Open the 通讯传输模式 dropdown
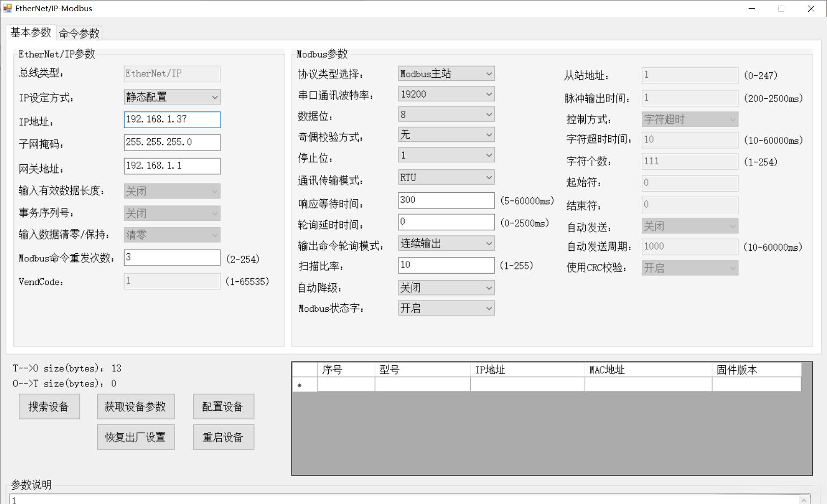827x504 pixels. (x=446, y=177)
